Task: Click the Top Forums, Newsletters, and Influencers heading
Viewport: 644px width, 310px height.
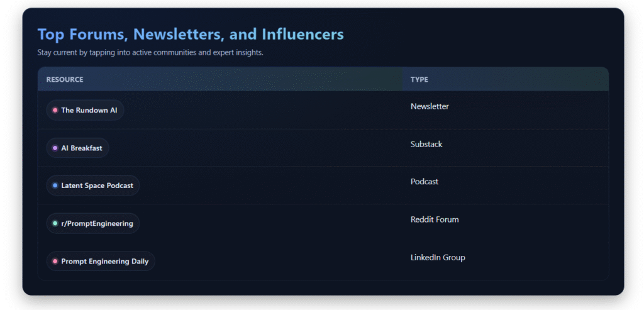Action: 191,35
